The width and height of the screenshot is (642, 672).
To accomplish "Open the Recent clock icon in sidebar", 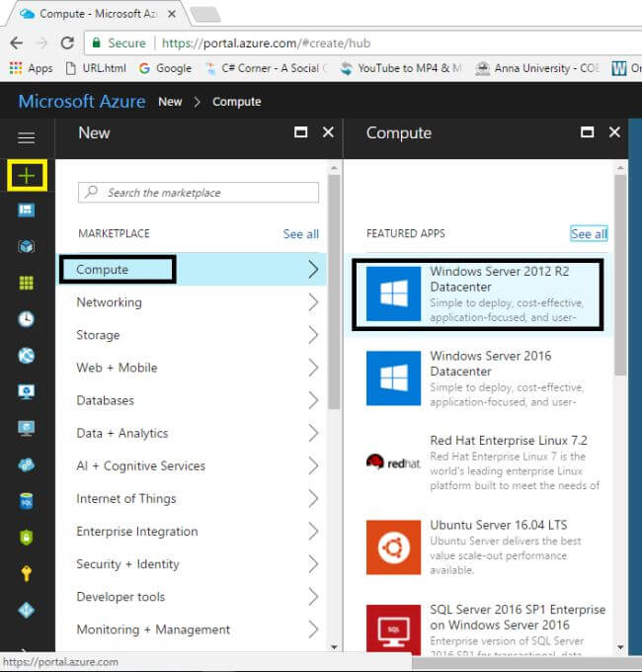I will click(26, 319).
